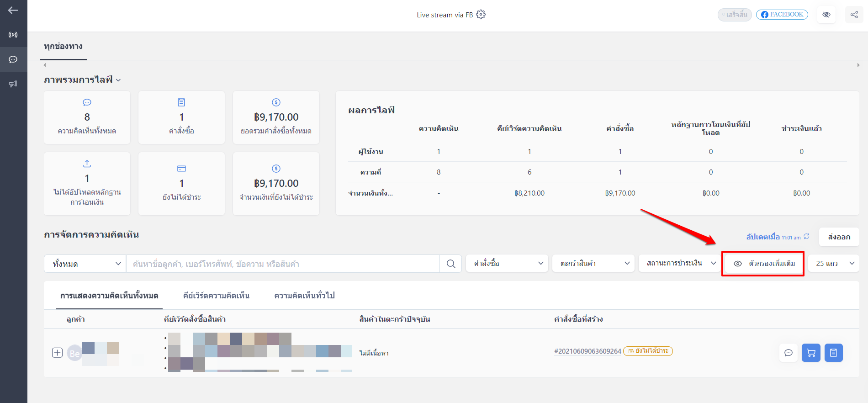The height and width of the screenshot is (403, 868).
Task: Open the settings gear next to Live stream via FB
Action: 481,15
